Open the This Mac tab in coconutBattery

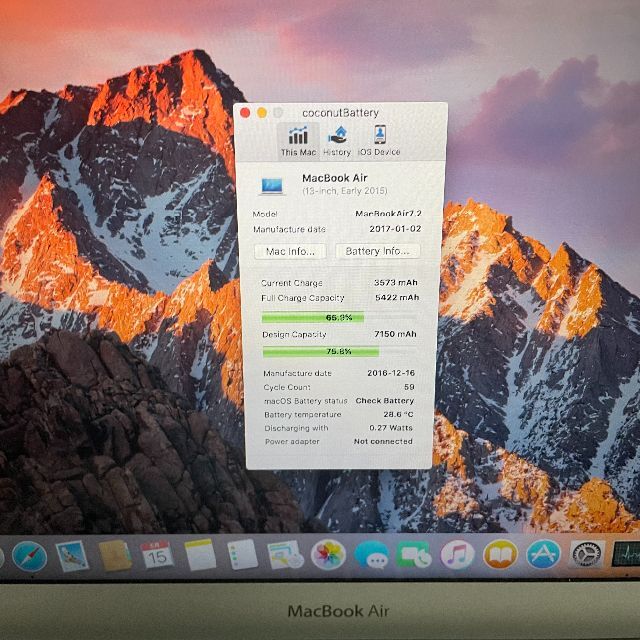coord(298,141)
